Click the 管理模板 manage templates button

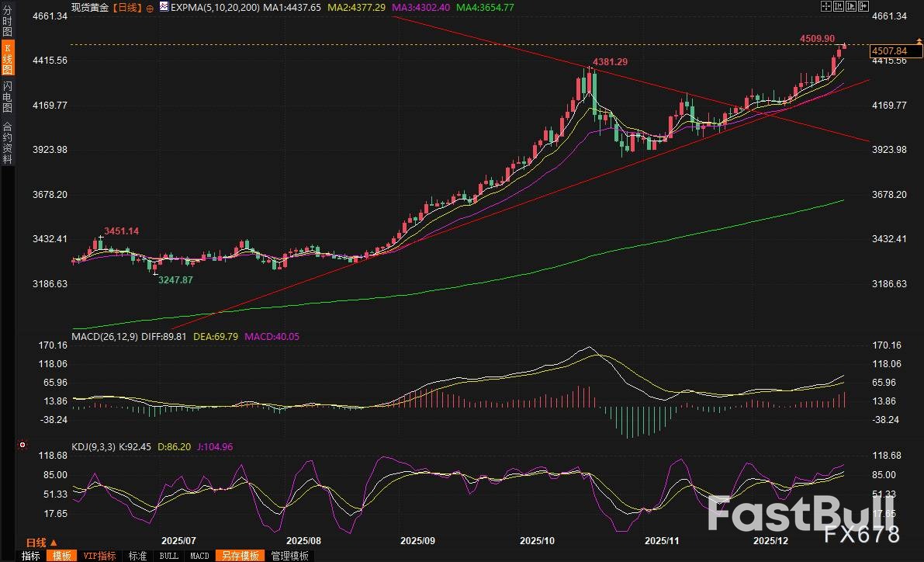pos(289,556)
